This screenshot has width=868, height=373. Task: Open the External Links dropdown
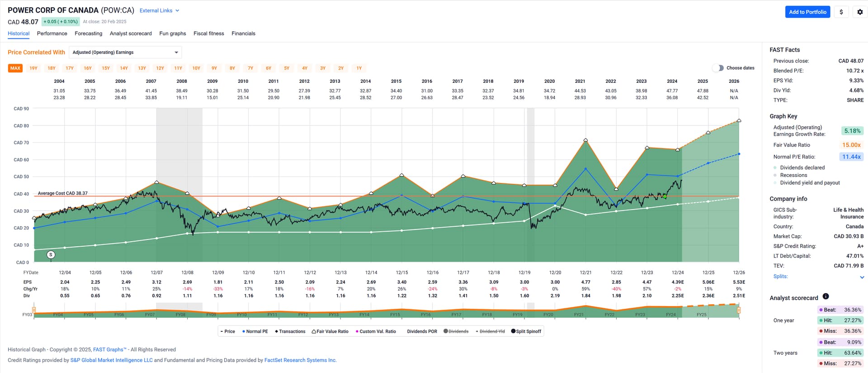pos(159,10)
